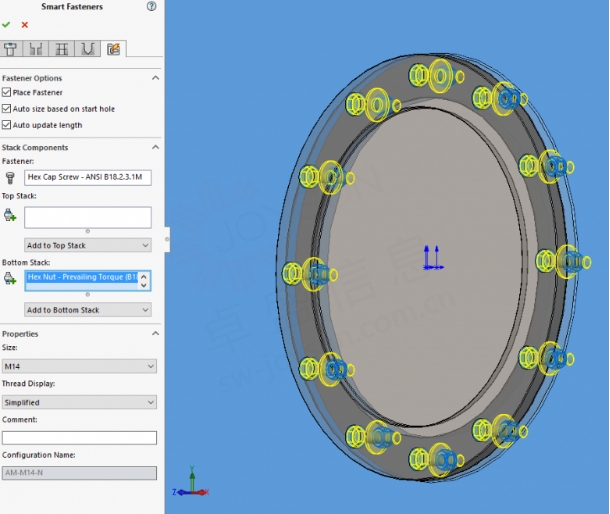This screenshot has width=610, height=514.
Task: Click the Bottom Stack add-hardware icon
Action: (10, 278)
